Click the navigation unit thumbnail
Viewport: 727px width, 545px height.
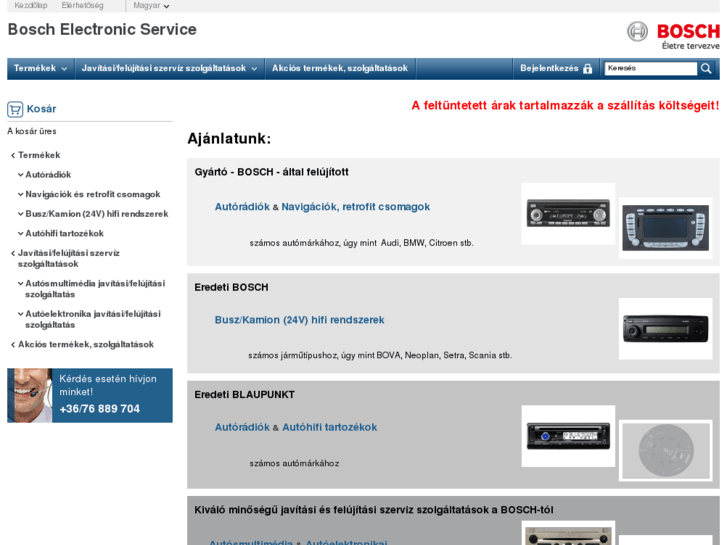pyautogui.click(x=666, y=228)
